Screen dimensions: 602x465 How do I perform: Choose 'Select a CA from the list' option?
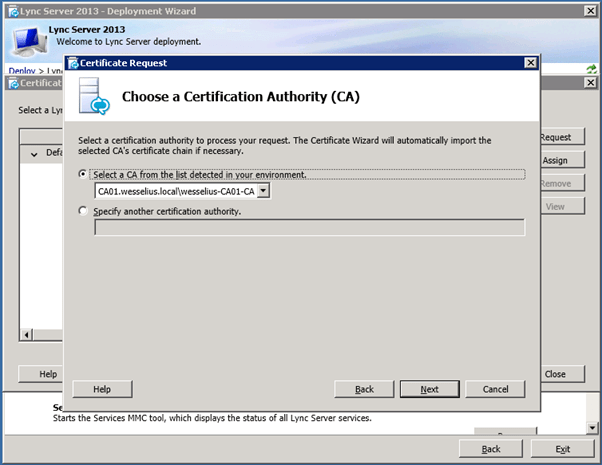point(82,174)
